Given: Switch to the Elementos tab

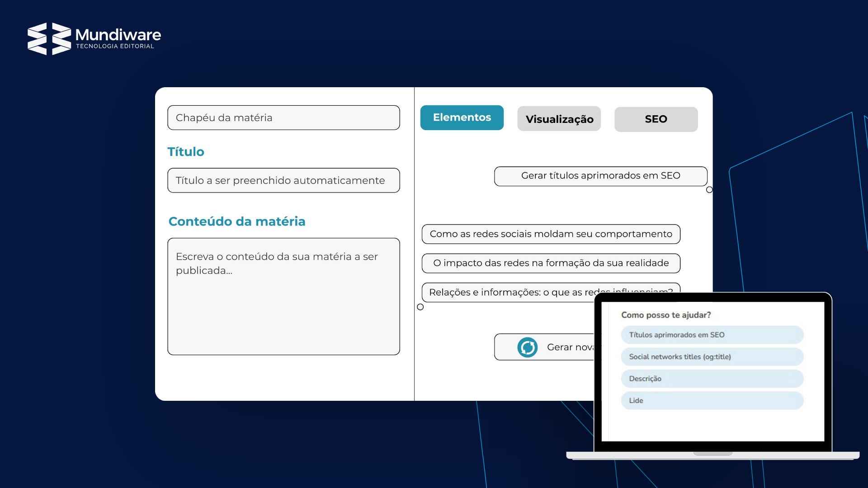Looking at the screenshot, I should click(462, 117).
